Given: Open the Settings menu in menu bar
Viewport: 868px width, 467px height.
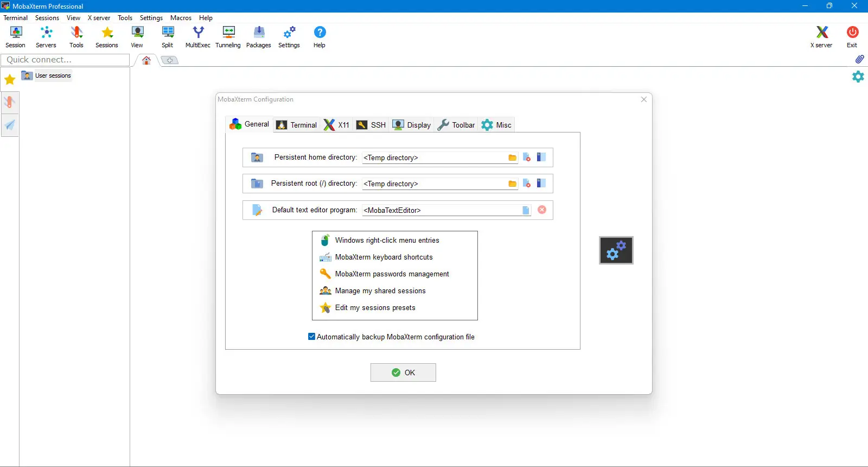Looking at the screenshot, I should [151, 18].
